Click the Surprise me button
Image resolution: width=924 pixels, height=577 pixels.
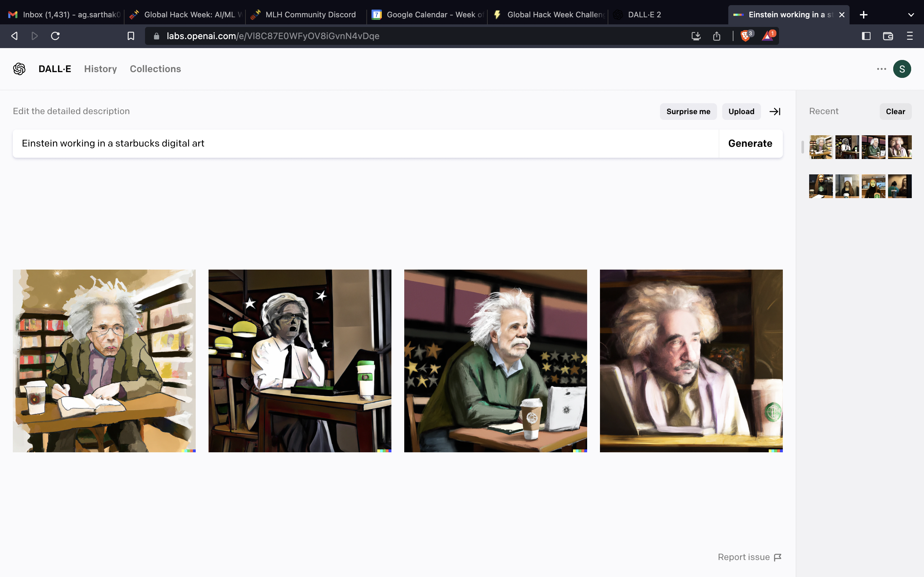pos(688,112)
